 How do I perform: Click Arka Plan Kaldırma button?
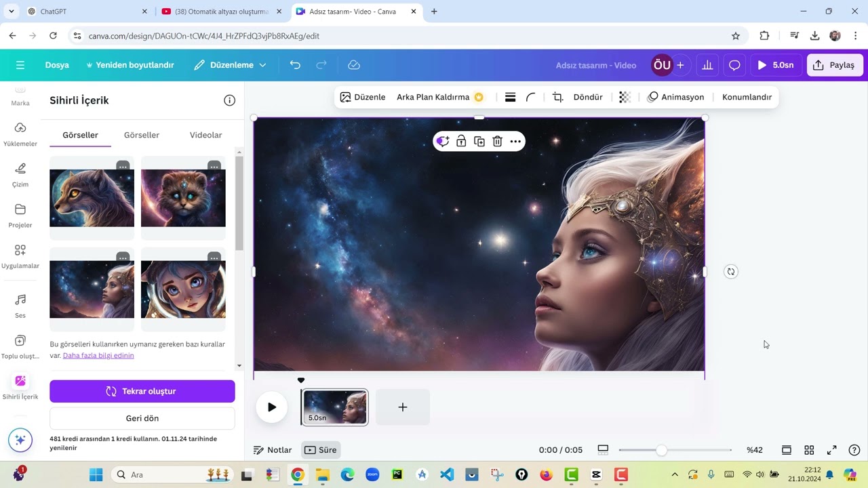coord(440,97)
